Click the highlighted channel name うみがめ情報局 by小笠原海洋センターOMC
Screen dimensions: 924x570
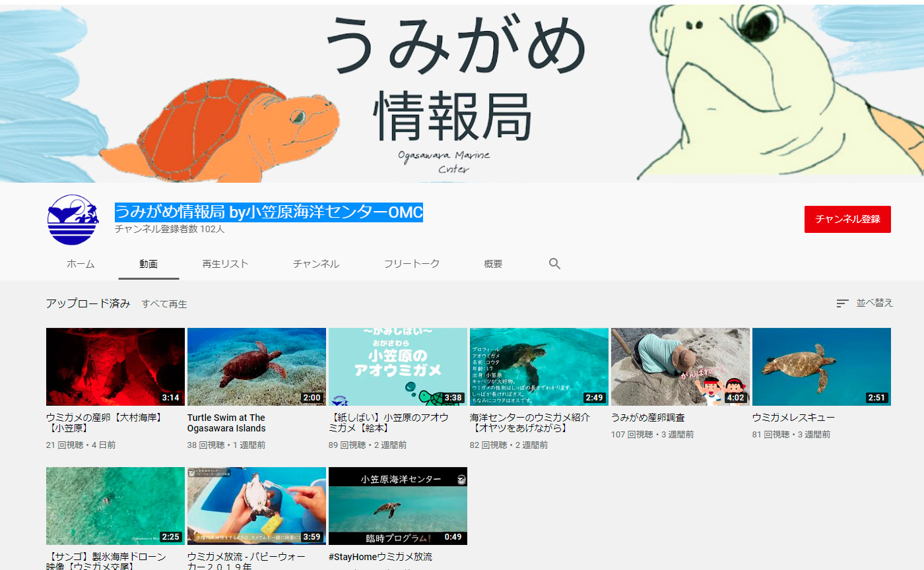pos(269,212)
